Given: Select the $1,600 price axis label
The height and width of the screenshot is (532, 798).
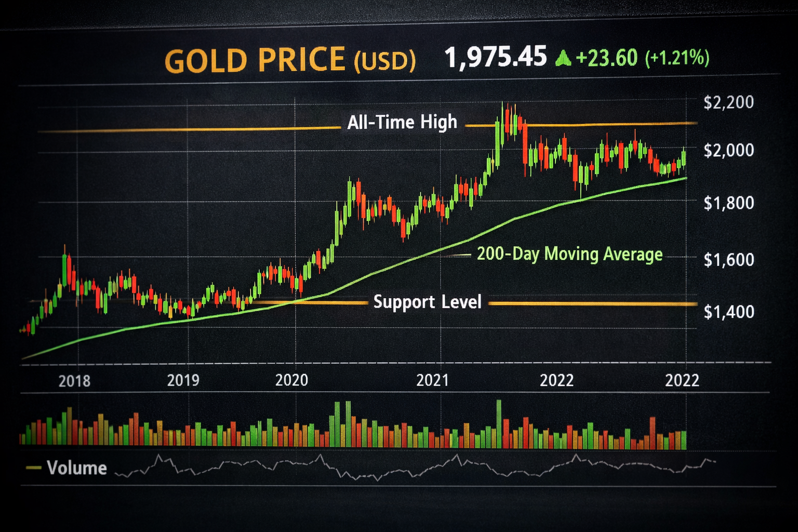Looking at the screenshot, I should coord(728,259).
